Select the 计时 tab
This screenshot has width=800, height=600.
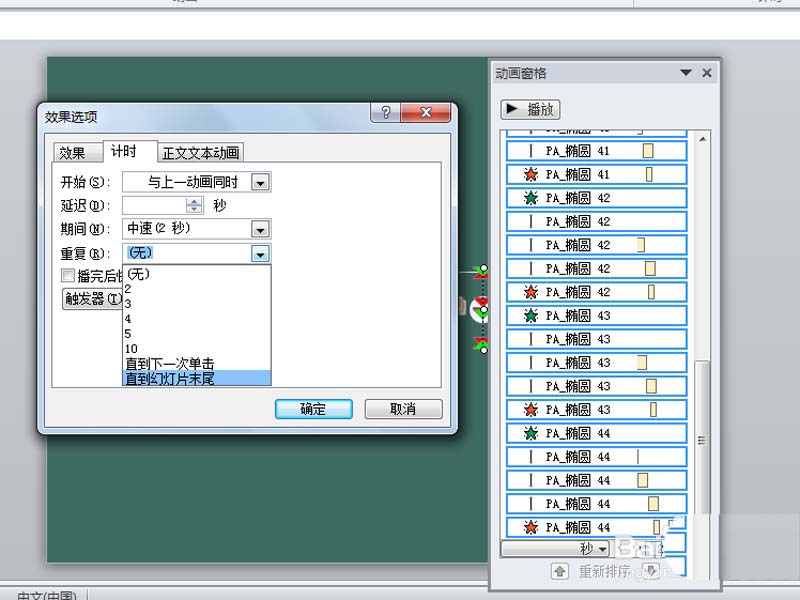tap(124, 151)
